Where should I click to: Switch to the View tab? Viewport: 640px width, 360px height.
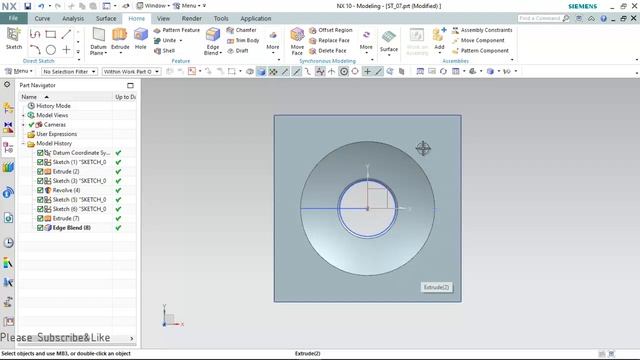pyautogui.click(x=163, y=18)
